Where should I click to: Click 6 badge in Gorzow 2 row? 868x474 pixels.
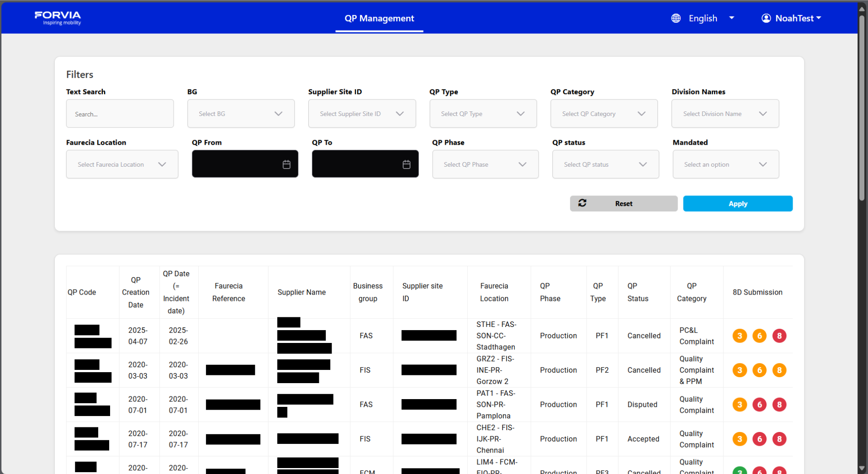(759, 370)
